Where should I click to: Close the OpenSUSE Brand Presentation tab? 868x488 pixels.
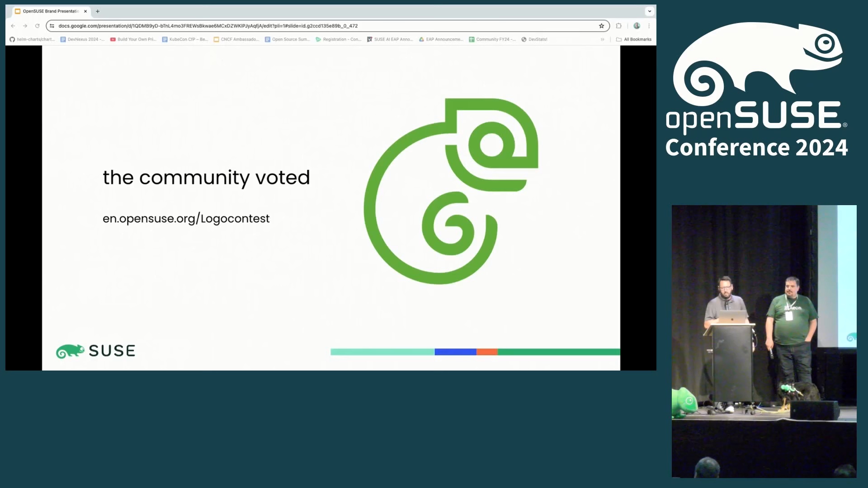coord(85,11)
